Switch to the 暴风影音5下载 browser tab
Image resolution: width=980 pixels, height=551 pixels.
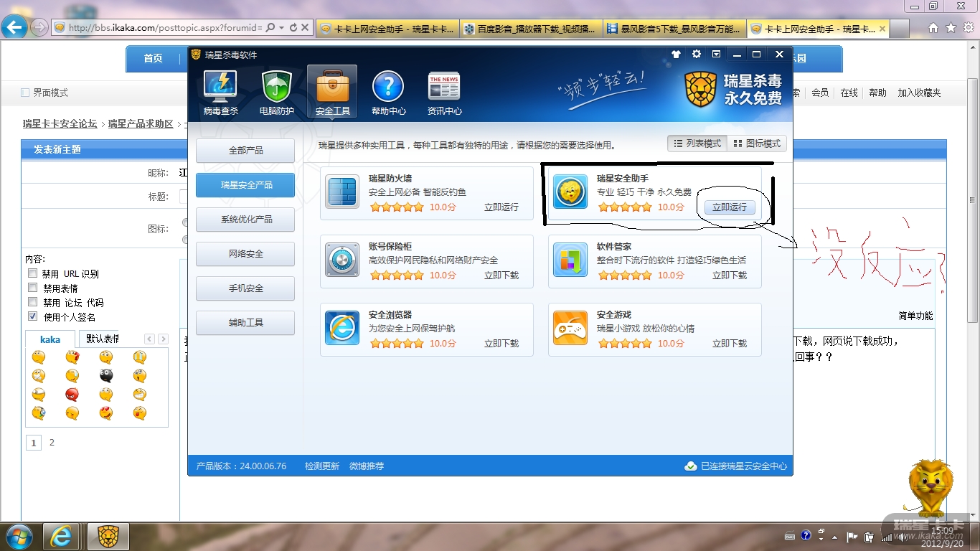674,29
